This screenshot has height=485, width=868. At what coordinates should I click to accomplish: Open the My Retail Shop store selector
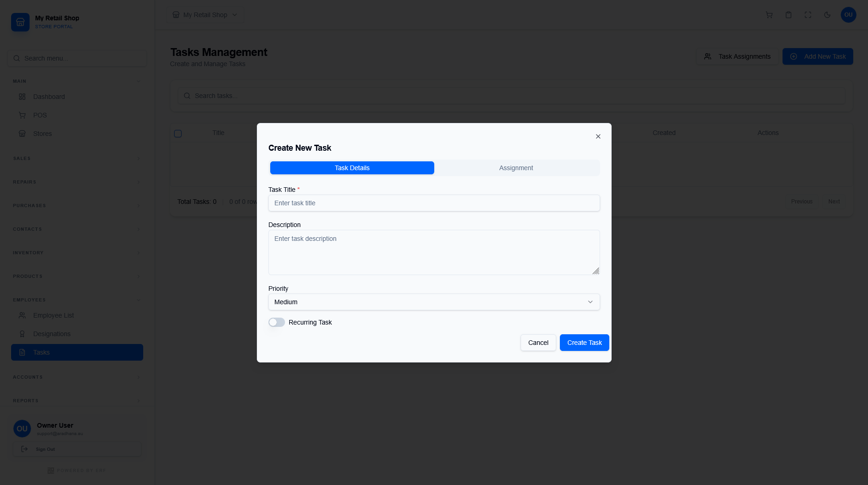click(x=205, y=15)
